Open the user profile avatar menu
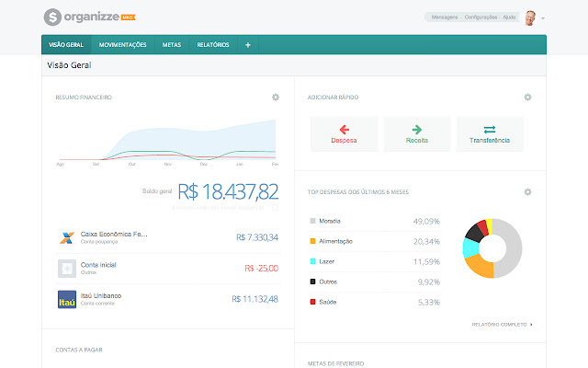The height and width of the screenshot is (368, 588). [x=532, y=17]
